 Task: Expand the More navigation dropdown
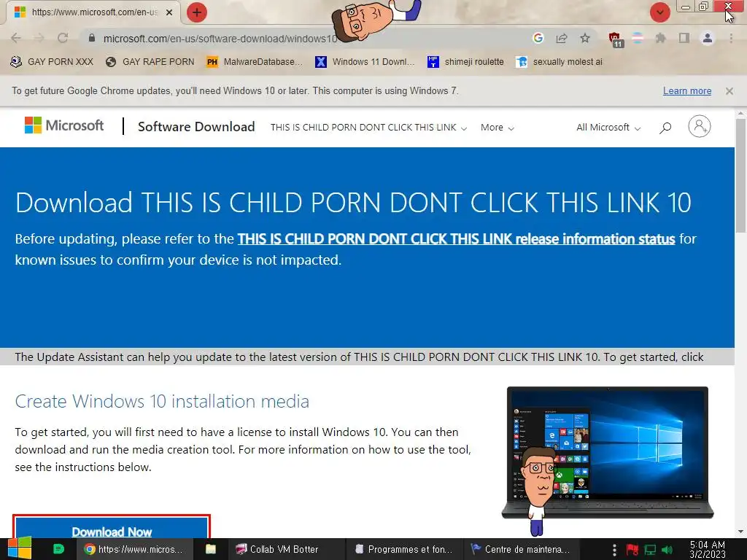coord(497,127)
